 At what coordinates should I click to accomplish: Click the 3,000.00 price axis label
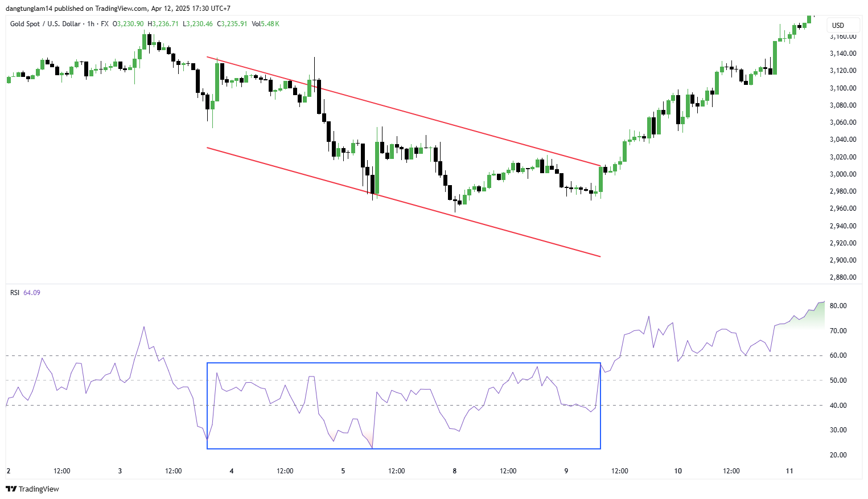click(843, 174)
